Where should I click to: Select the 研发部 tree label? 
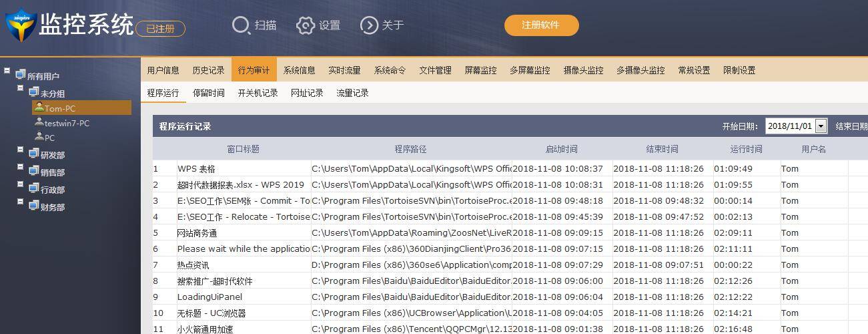click(53, 155)
